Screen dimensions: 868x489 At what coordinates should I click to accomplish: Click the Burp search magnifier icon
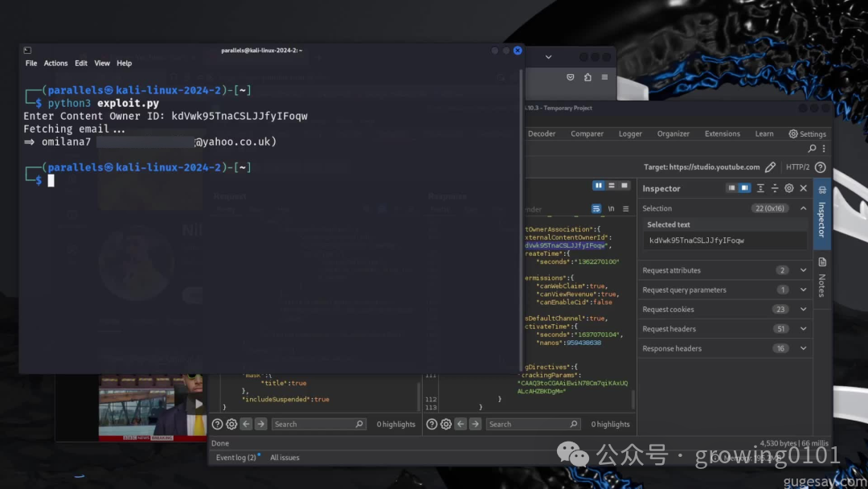pyautogui.click(x=812, y=149)
